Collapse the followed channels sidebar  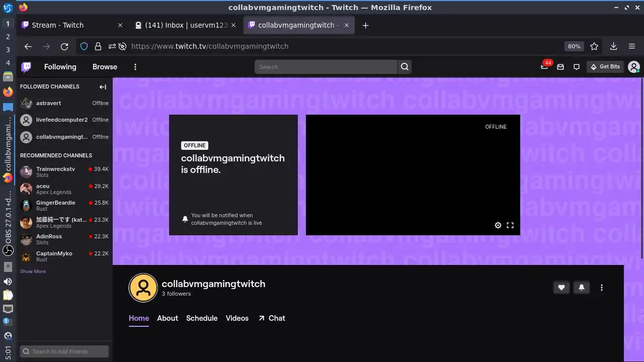point(103,87)
